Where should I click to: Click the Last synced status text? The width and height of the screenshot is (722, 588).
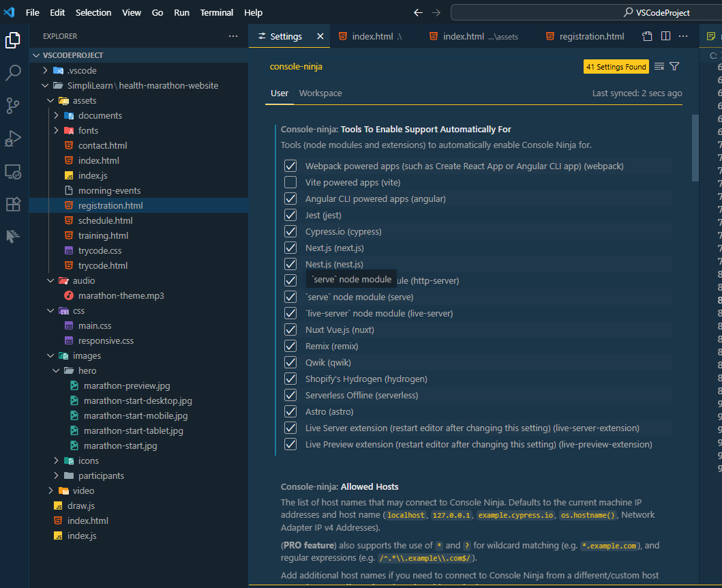click(637, 93)
